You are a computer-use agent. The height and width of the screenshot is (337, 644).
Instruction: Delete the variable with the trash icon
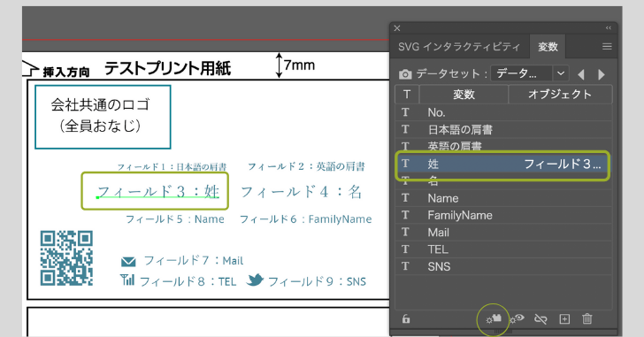587,319
